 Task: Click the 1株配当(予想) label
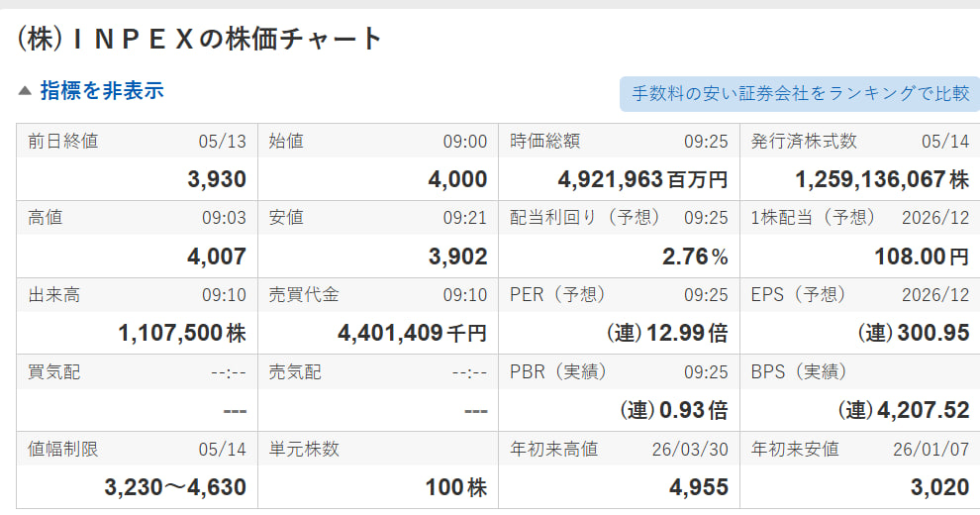pyautogui.click(x=813, y=218)
